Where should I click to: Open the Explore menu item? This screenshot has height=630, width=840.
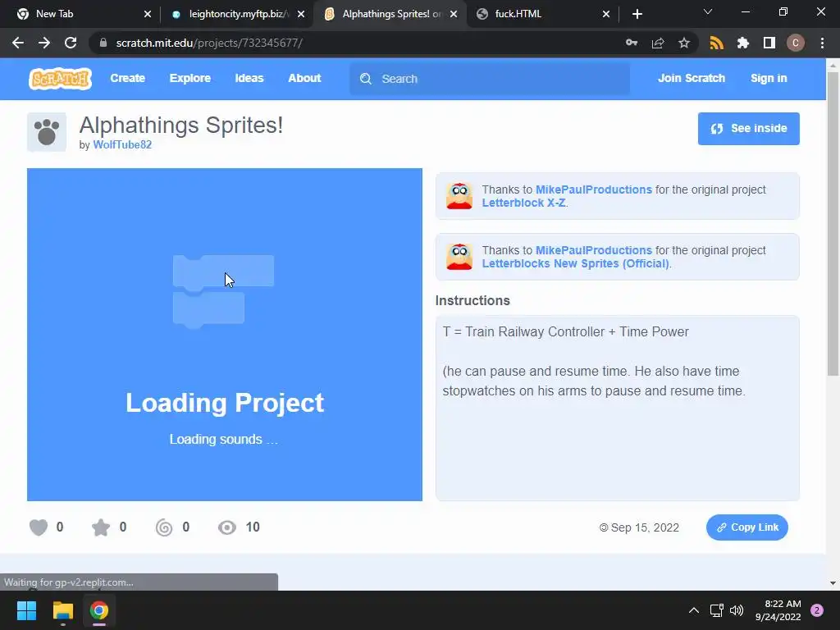(190, 78)
